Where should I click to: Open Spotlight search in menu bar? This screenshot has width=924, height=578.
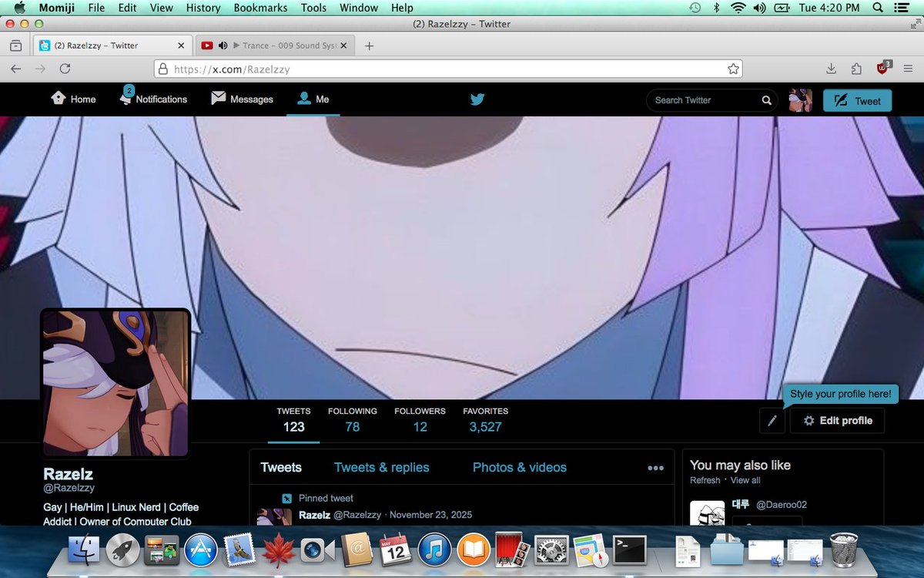879,8
